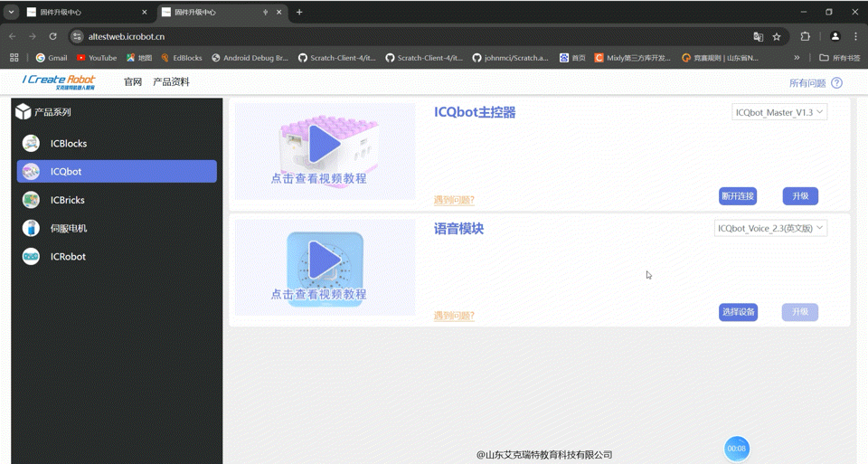Open the 所有书签 bookmarks folder

[x=840, y=58]
